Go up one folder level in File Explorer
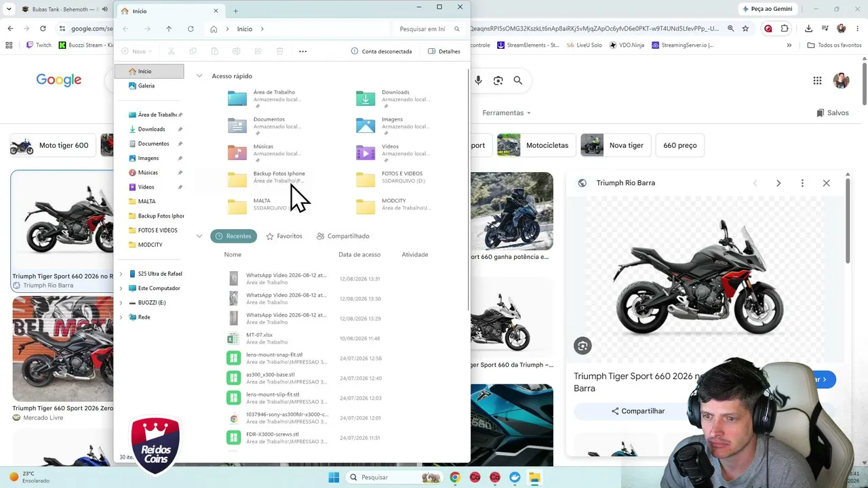This screenshot has width=868, height=488. 169,29
